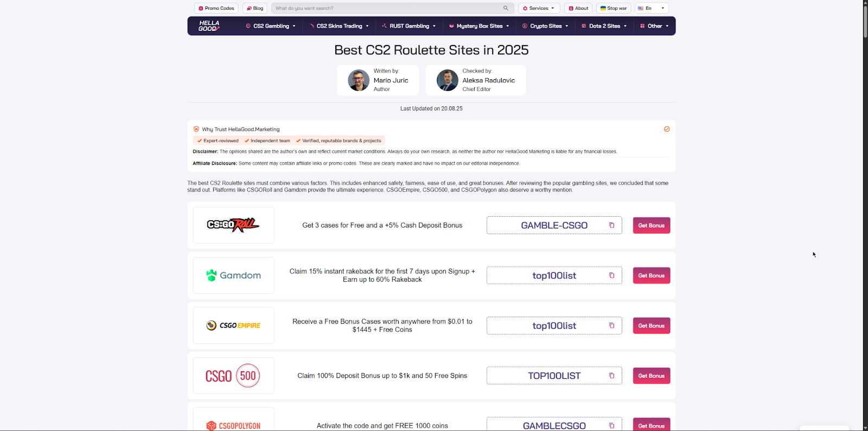Copy the GAMBLE-CSGO promo code

tap(611, 225)
